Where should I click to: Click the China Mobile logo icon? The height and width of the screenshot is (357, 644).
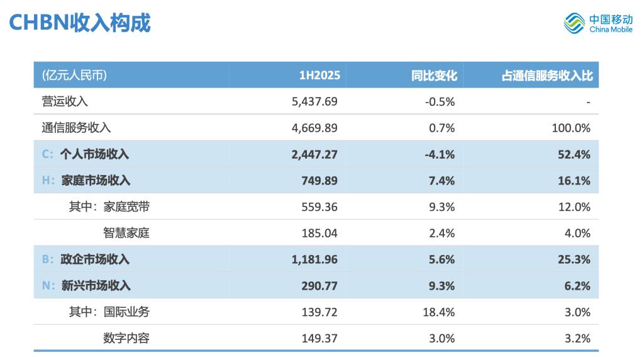pyautogui.click(x=574, y=24)
